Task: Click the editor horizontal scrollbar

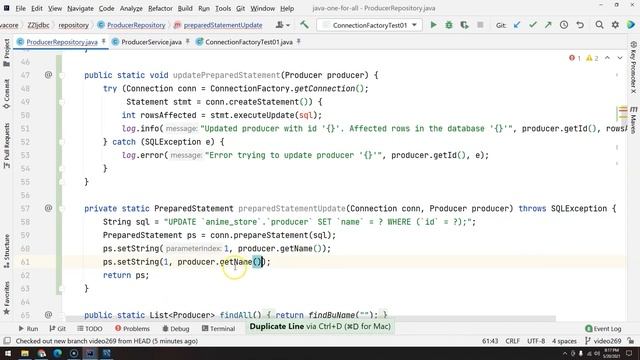Action: 310,319
